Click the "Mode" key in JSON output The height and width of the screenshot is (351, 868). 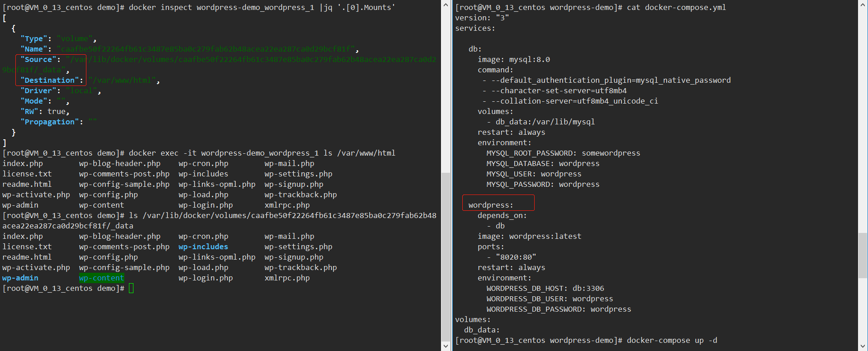point(34,101)
